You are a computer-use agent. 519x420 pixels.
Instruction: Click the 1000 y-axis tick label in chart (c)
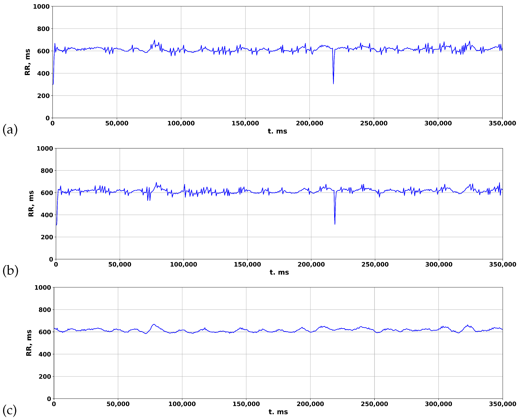tap(43, 288)
